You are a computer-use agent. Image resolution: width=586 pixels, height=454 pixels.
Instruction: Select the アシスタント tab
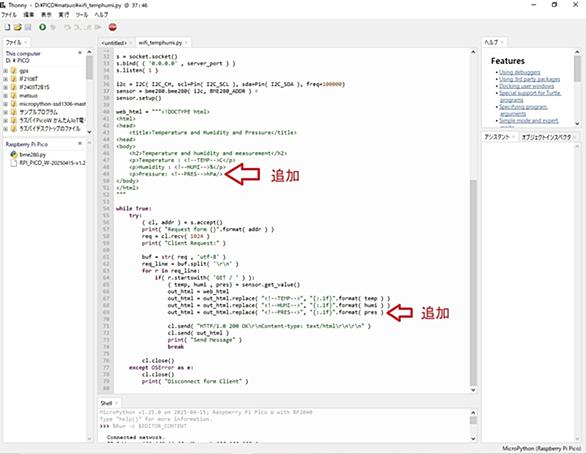tap(497, 137)
